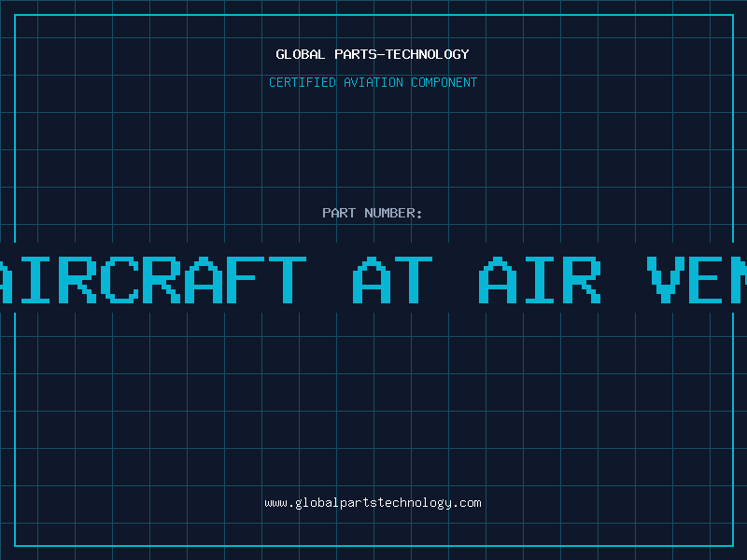Image resolution: width=747 pixels, height=560 pixels.
Task: Click the GLOBAL PARTS-TECHNOLOGY company heading
Action: (373, 54)
